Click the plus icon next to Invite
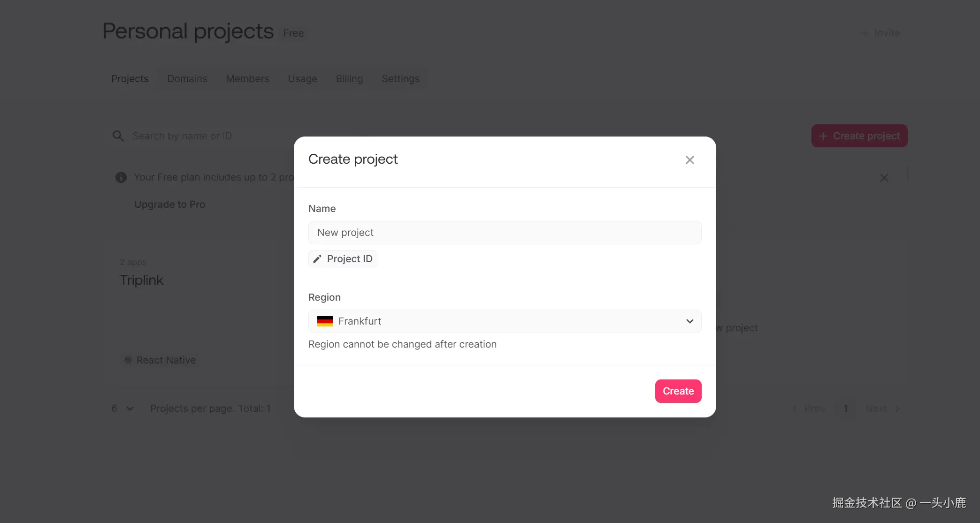Image resolution: width=980 pixels, height=523 pixels. (864, 33)
